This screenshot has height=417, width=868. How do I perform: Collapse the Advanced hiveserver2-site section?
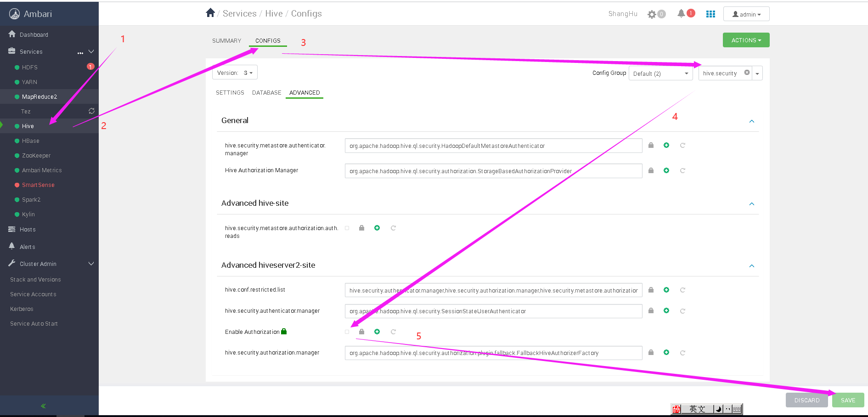coord(752,266)
